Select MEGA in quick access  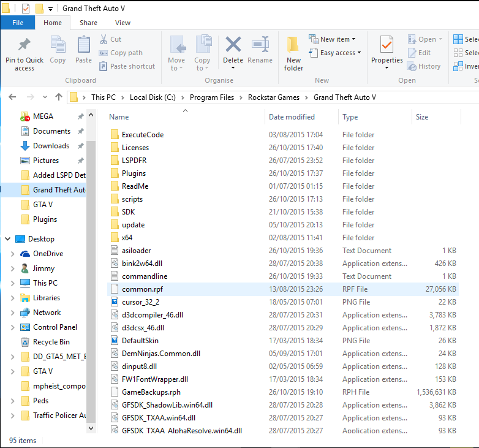pos(43,116)
